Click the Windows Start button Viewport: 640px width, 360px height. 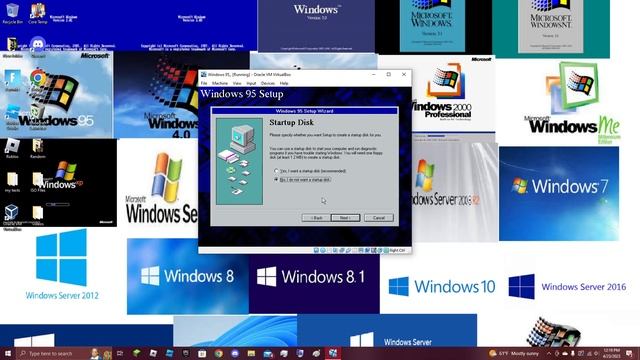click(x=8, y=353)
